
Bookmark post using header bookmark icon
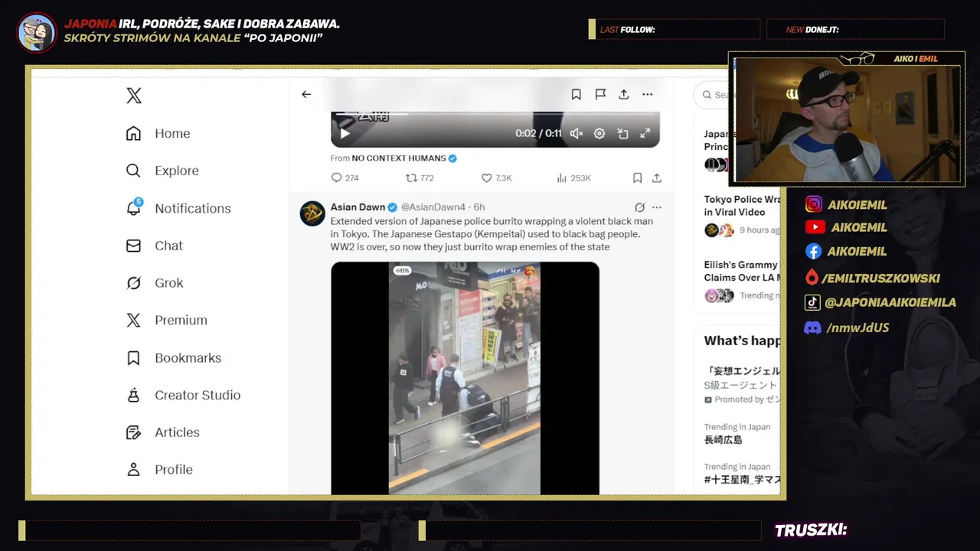577,94
